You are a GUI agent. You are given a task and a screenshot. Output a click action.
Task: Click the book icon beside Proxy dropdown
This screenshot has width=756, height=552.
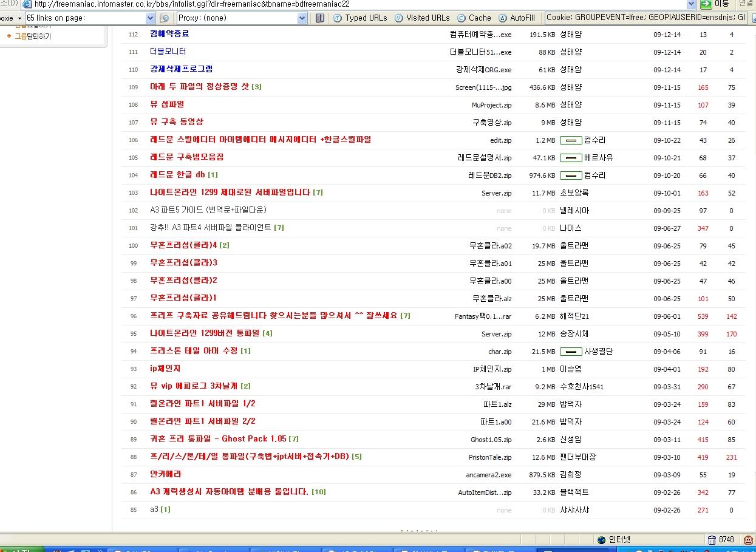click(320, 18)
